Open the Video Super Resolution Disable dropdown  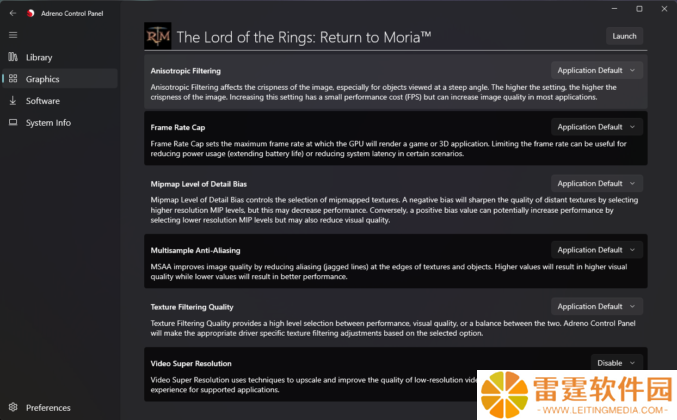[x=617, y=363]
